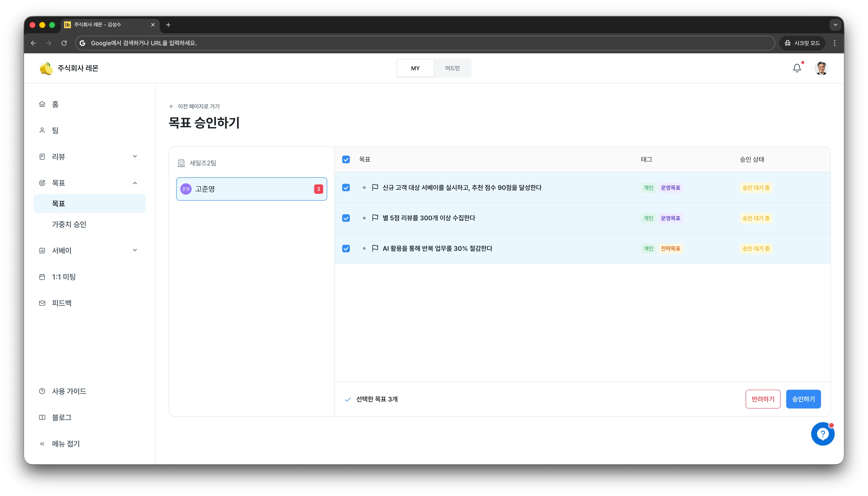868x496 pixels.
Task: Toggle the select-all 목표 header checkbox
Action: click(346, 159)
